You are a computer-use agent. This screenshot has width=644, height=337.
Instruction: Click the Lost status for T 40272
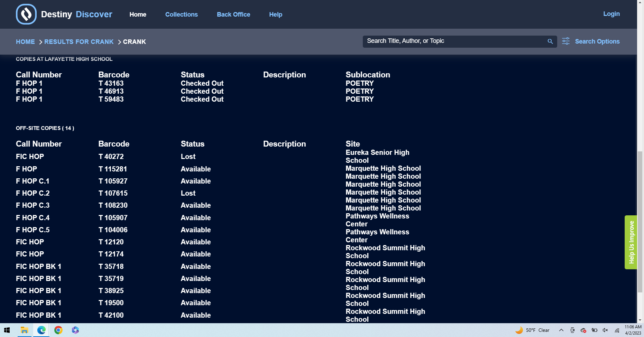[188, 157]
